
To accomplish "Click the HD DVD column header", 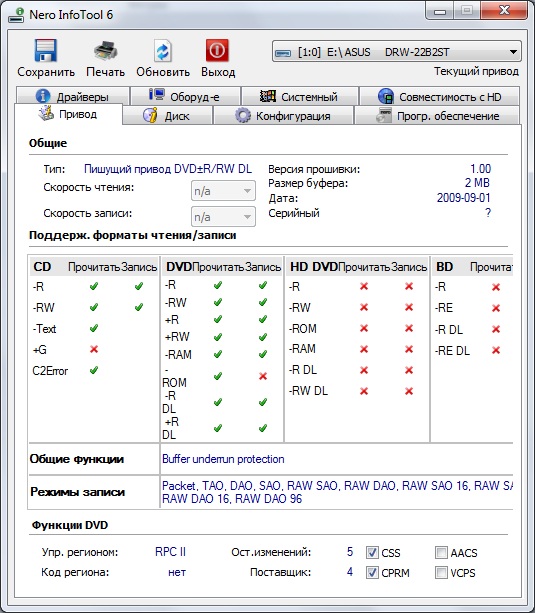I will (314, 267).
